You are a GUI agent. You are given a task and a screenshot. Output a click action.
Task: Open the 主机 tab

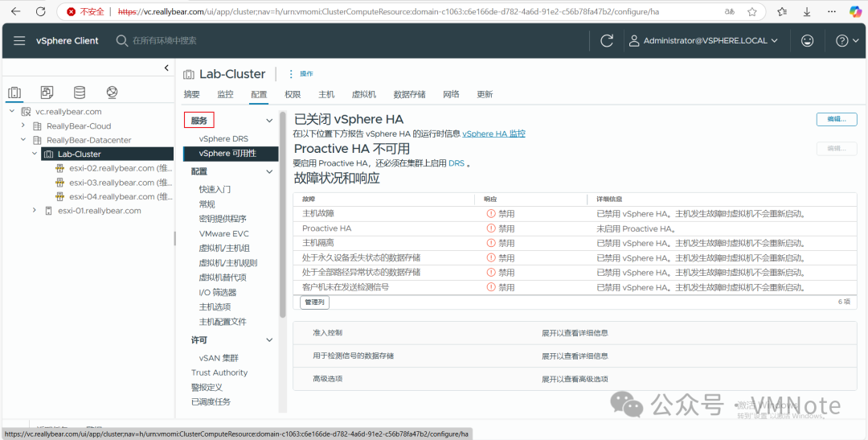(326, 94)
